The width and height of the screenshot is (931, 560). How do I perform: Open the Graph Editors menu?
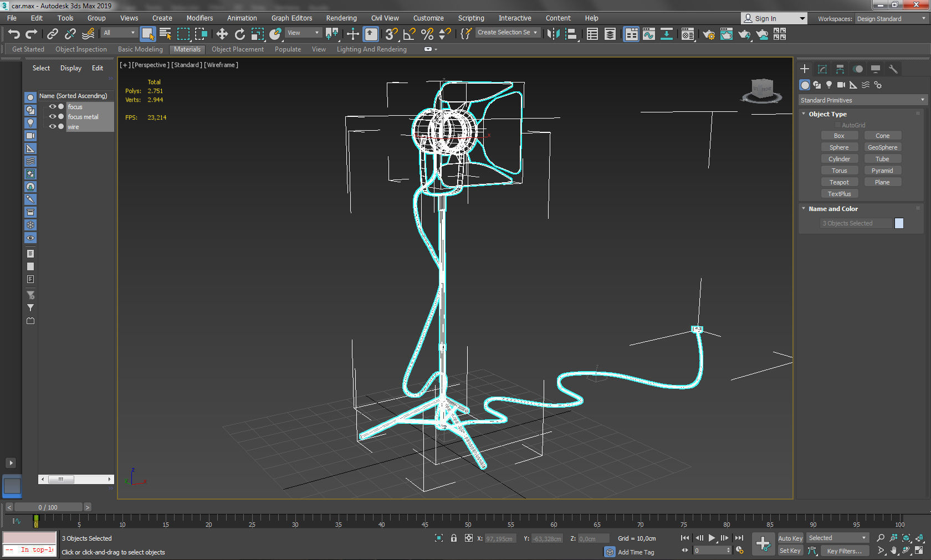(x=291, y=18)
